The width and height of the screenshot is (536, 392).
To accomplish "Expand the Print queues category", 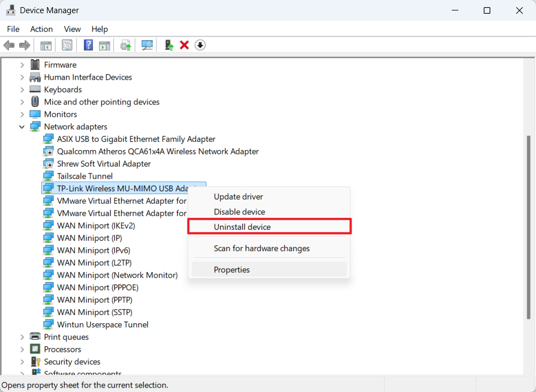I will (22, 336).
